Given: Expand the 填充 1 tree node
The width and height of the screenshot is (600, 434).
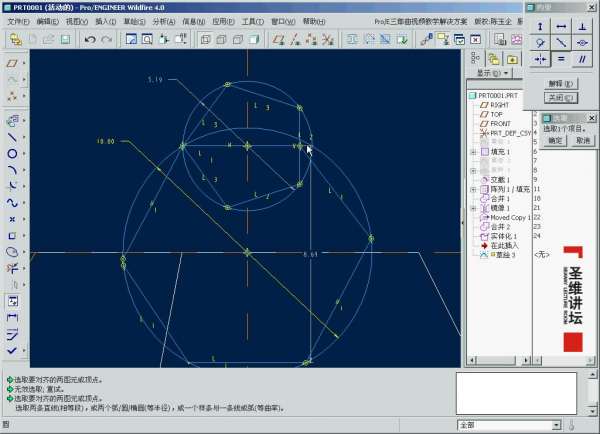Looking at the screenshot, I should click(473, 152).
